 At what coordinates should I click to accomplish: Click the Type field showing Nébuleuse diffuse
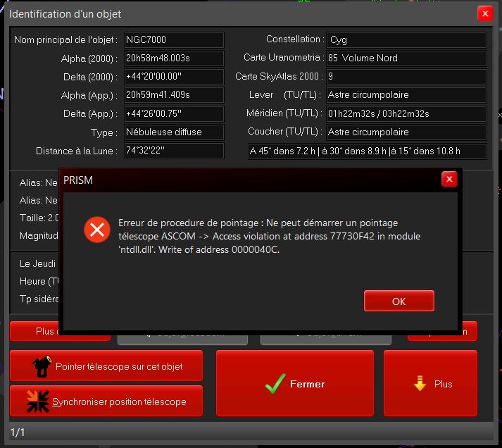(173, 132)
